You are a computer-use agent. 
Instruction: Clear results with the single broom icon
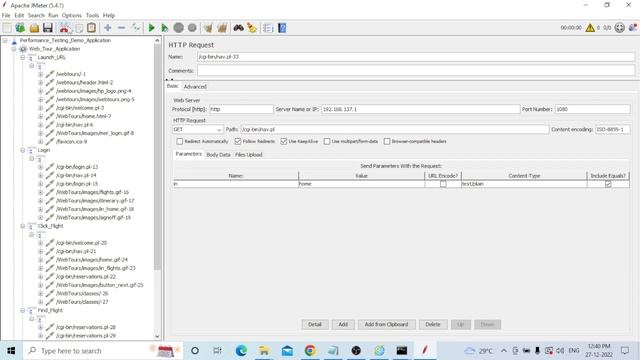tap(208, 28)
